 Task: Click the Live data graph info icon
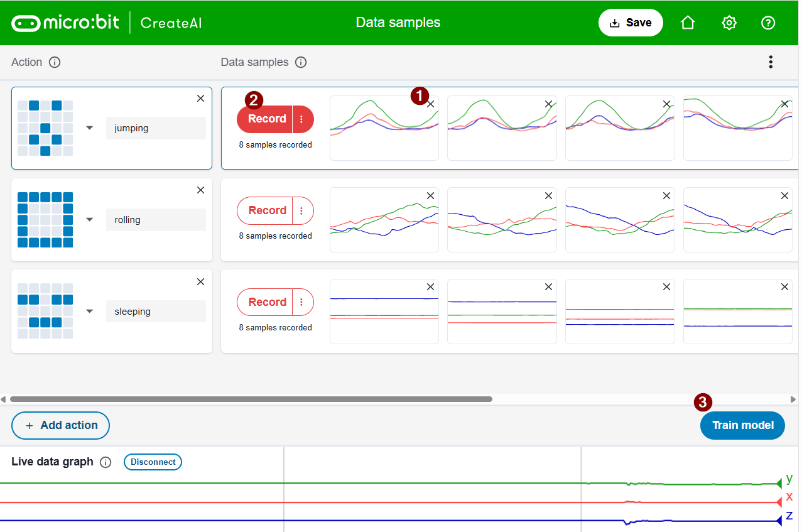tap(106, 462)
